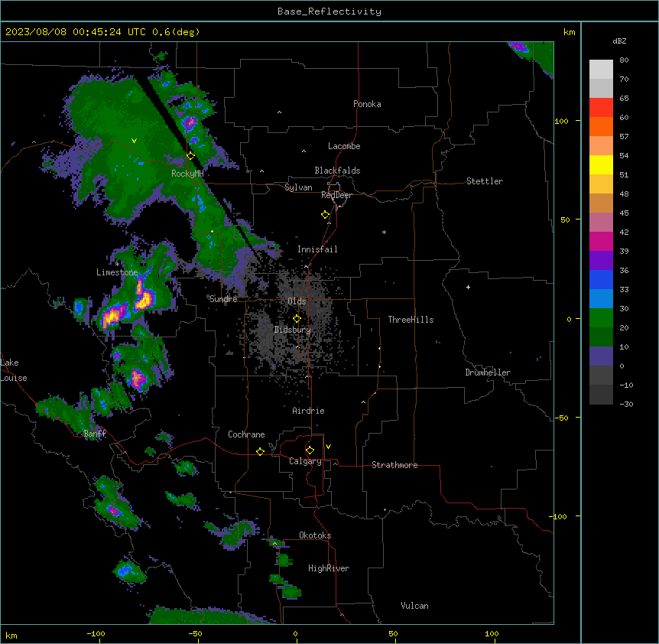This screenshot has height=644, width=659.
Task: Click the white asterisk marker east of Innisfail
Action: pyautogui.click(x=384, y=232)
